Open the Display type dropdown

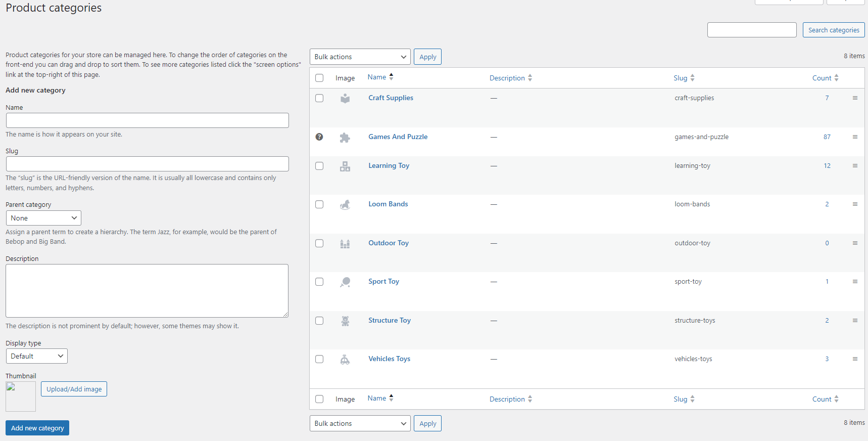[36, 356]
